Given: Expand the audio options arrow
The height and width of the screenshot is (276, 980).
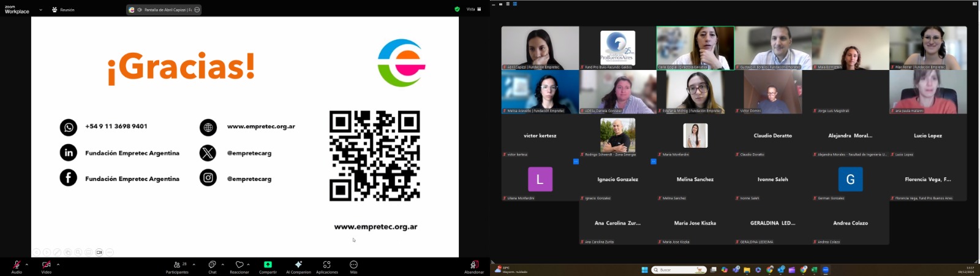Looking at the screenshot, I should 27,264.
